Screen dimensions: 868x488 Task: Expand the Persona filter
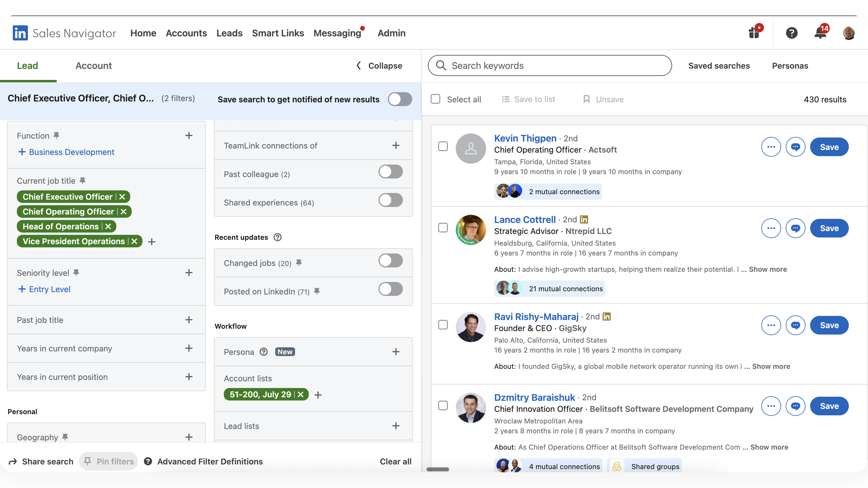[396, 352]
